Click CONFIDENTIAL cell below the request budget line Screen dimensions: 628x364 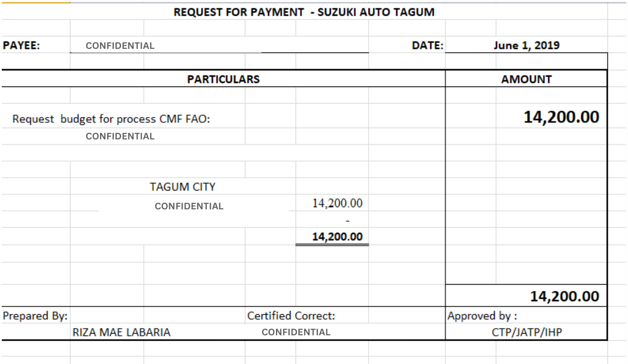click(120, 136)
